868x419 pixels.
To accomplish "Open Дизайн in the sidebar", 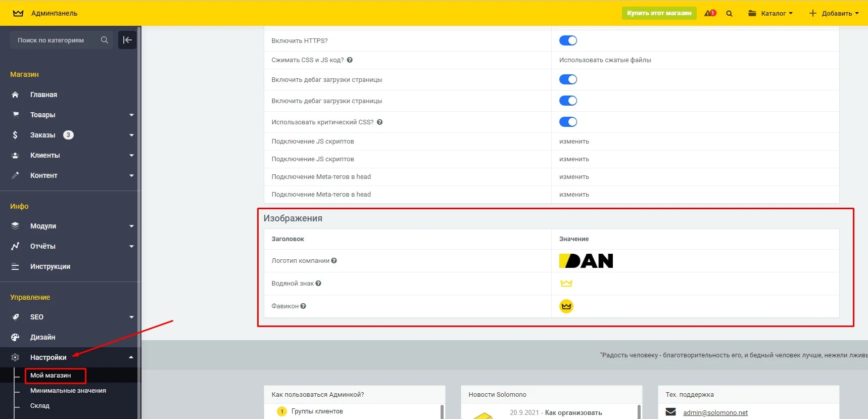I will coord(43,337).
